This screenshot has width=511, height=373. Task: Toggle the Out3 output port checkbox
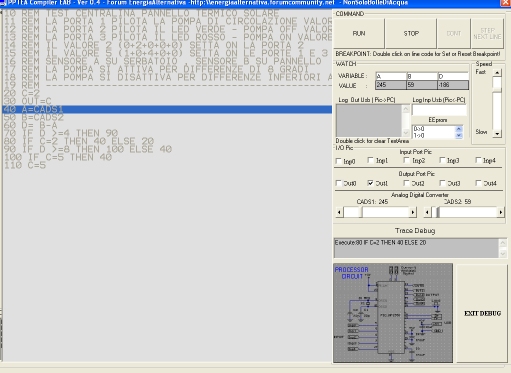click(442, 183)
